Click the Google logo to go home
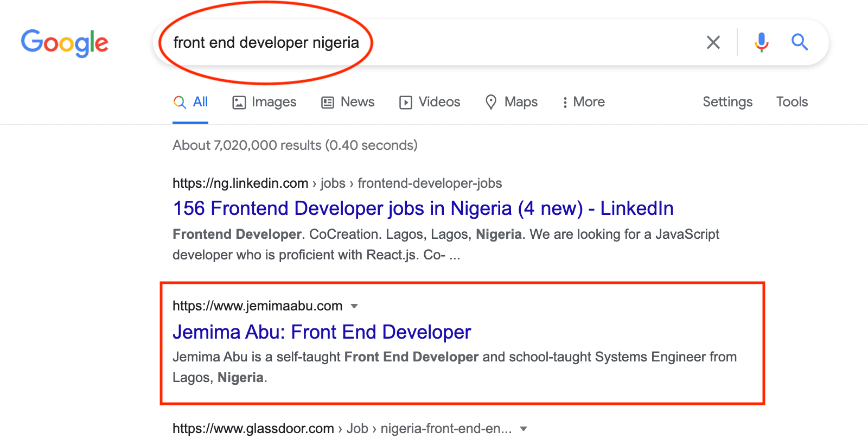The image size is (868, 445). pos(65,43)
